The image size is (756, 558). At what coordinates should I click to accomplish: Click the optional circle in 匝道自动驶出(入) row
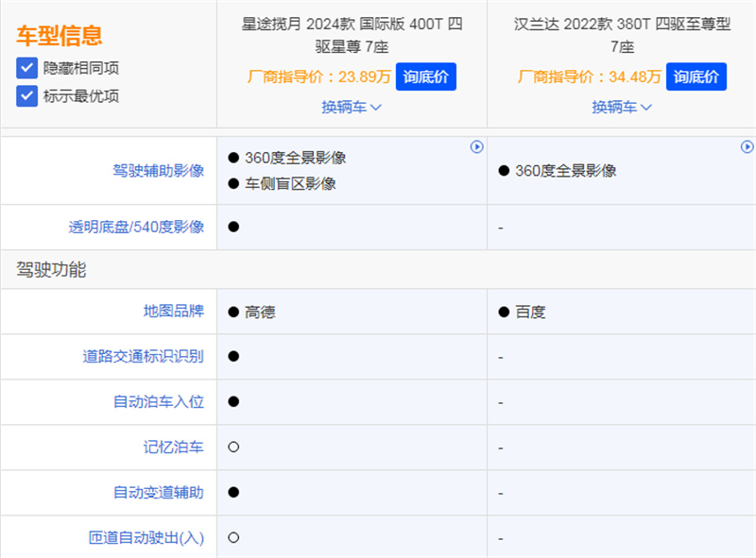coord(233,538)
